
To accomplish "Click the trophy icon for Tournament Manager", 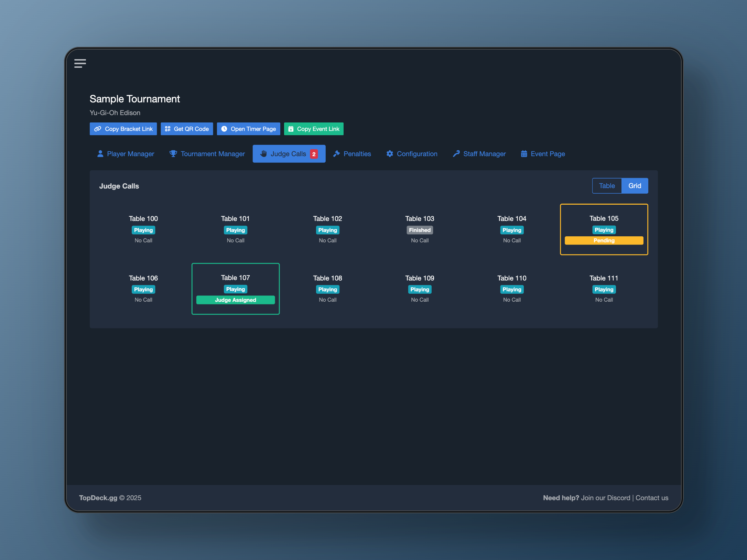I will [x=173, y=153].
